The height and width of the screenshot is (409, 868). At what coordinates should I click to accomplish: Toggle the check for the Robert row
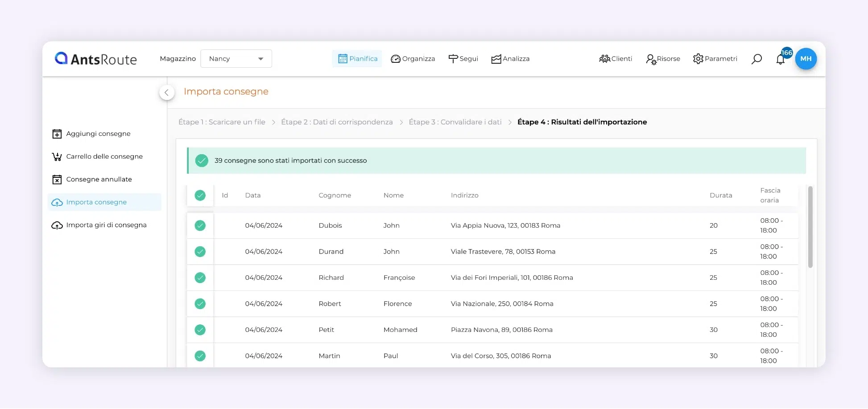tap(200, 304)
